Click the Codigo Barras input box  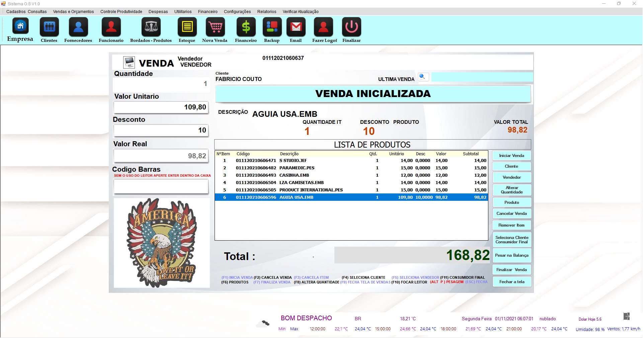coord(161,187)
